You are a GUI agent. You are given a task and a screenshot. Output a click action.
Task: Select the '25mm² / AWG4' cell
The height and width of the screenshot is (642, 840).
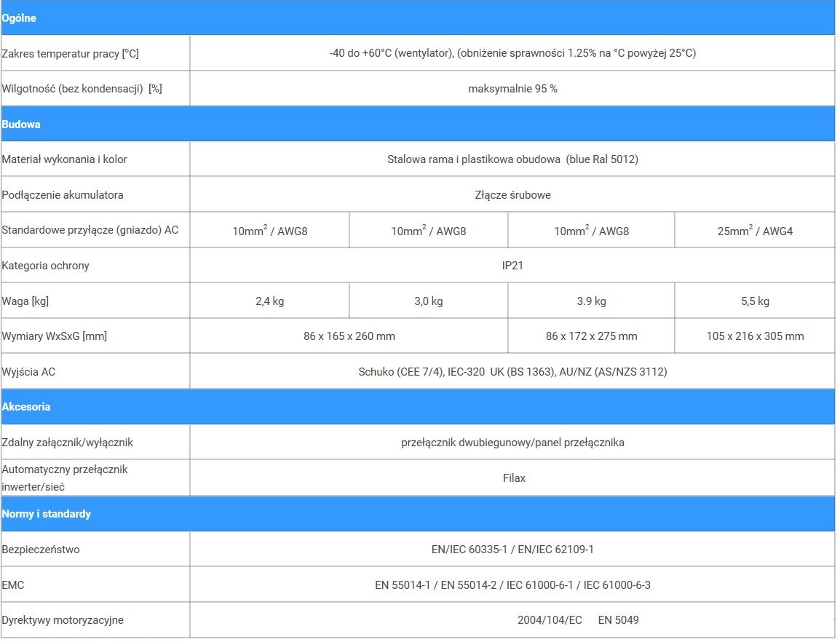[755, 231]
